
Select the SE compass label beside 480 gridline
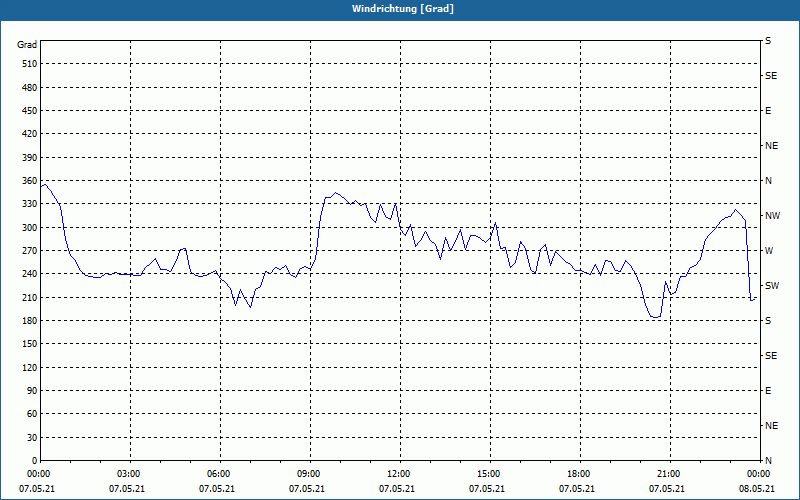point(771,76)
